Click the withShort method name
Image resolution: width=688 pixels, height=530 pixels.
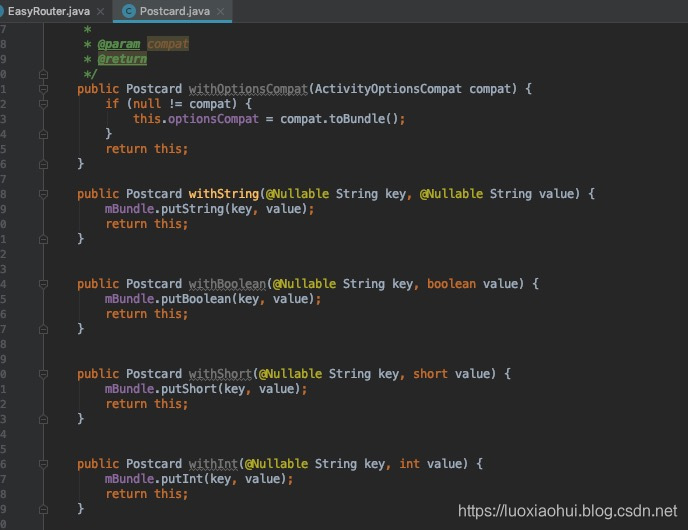point(220,374)
